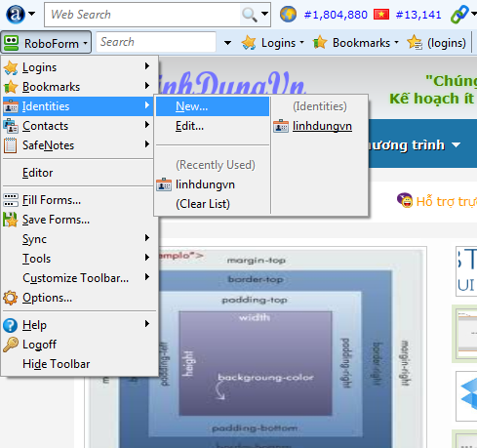Expand the RoboForm search dropdown arrow
The height and width of the screenshot is (448, 477).
pos(227,43)
